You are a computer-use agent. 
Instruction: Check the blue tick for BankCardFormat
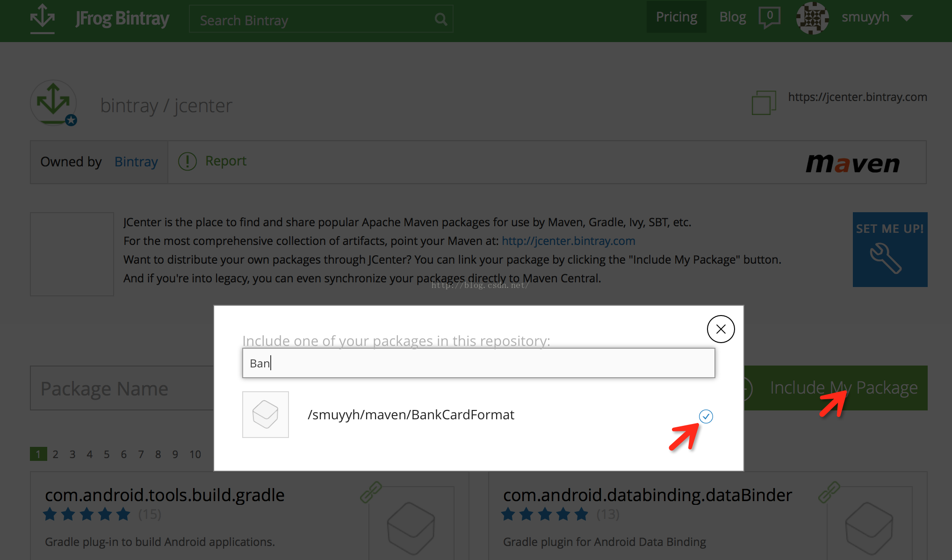point(706,416)
